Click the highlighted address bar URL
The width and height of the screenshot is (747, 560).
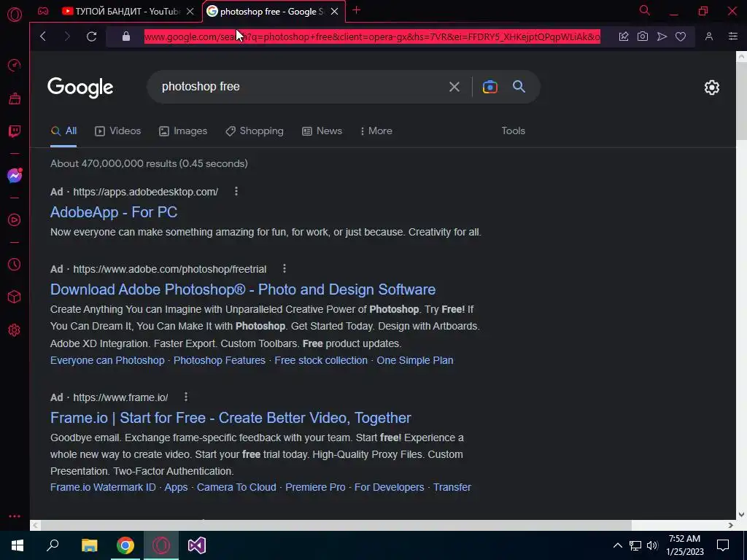[372, 36]
